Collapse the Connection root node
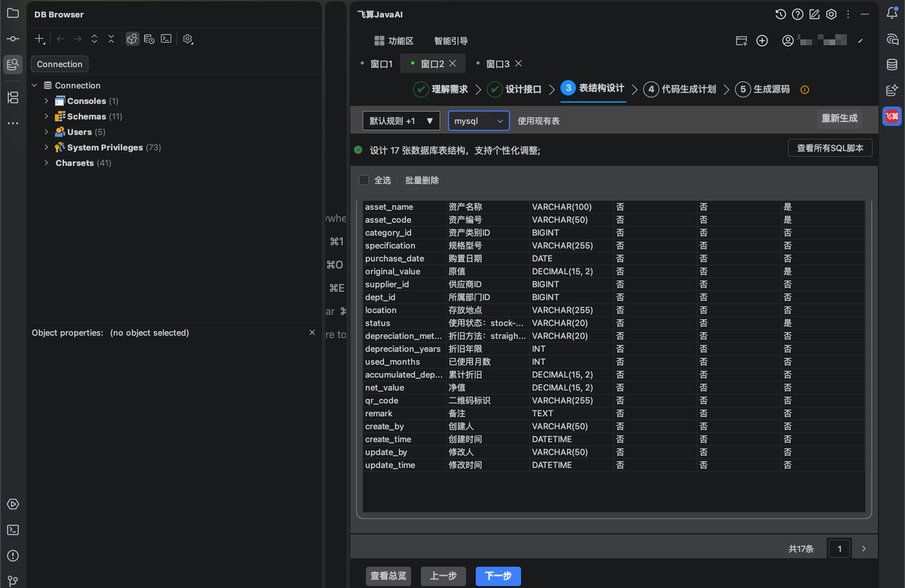This screenshot has height=588, width=905. pyautogui.click(x=35, y=86)
